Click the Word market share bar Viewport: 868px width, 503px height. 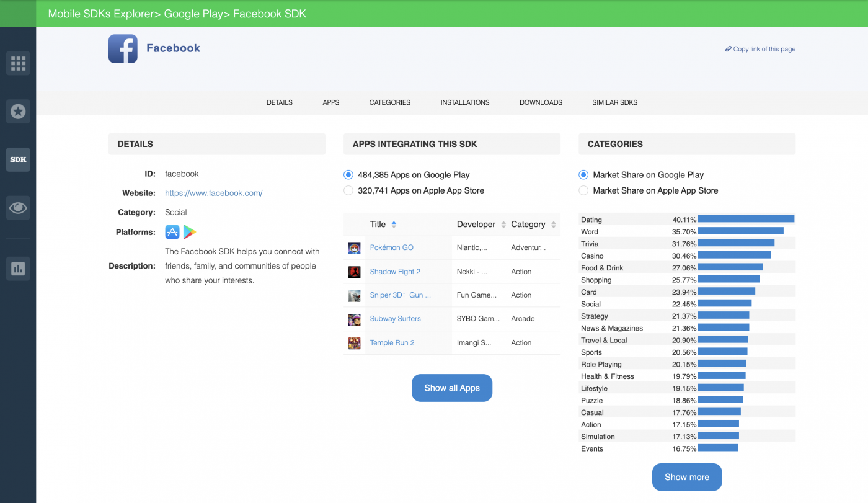(x=741, y=231)
